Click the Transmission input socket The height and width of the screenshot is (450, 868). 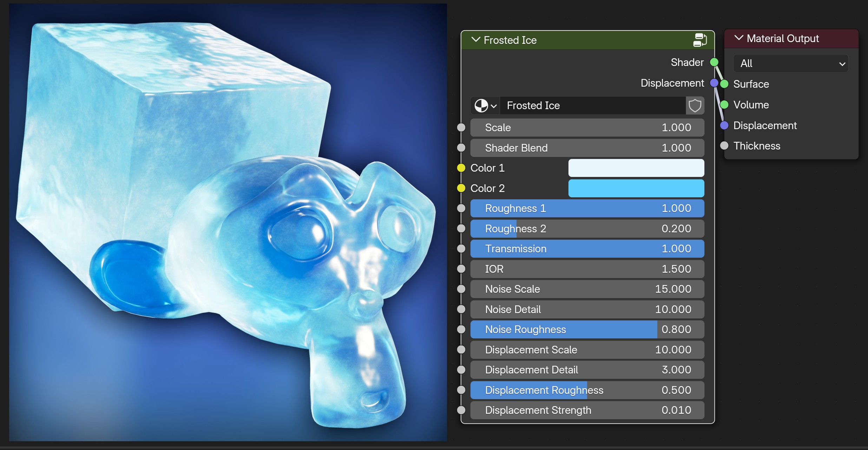point(461,249)
